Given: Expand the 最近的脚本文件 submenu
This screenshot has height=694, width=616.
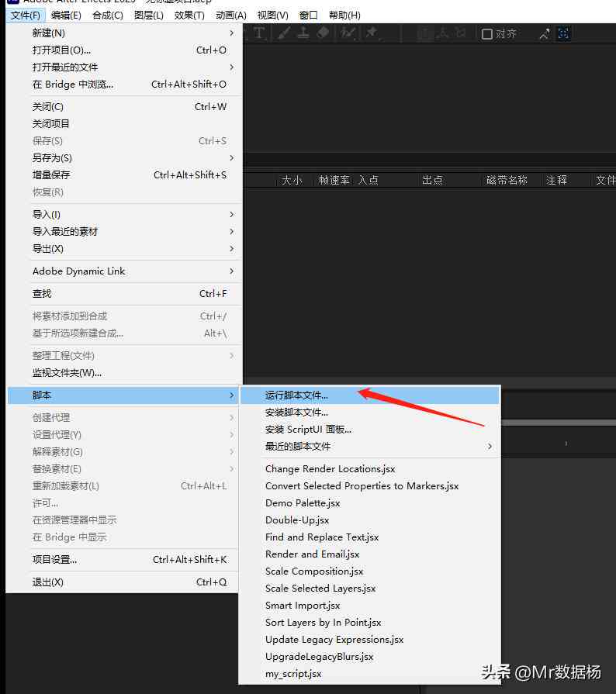Looking at the screenshot, I should coord(370,447).
